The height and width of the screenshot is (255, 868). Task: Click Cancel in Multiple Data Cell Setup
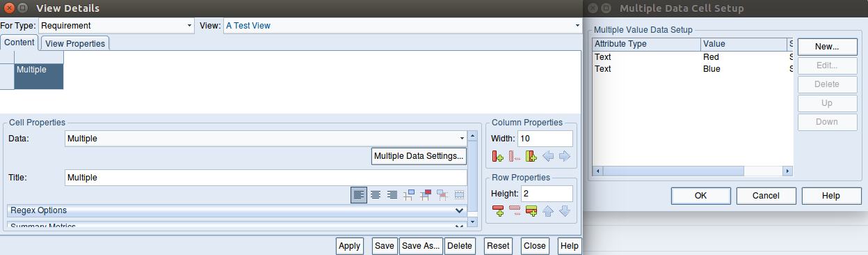click(x=766, y=196)
